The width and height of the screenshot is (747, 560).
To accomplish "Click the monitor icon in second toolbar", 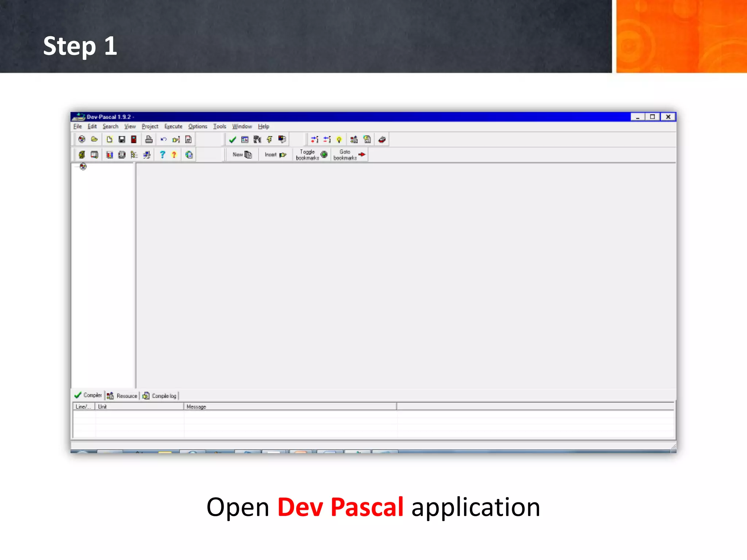I will point(94,155).
